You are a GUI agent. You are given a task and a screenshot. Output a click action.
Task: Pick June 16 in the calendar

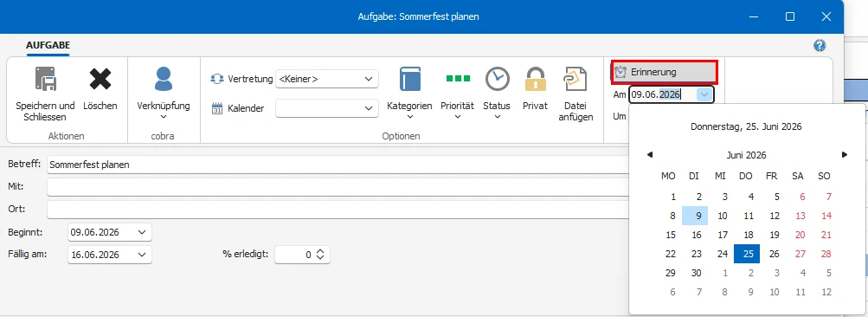click(697, 235)
